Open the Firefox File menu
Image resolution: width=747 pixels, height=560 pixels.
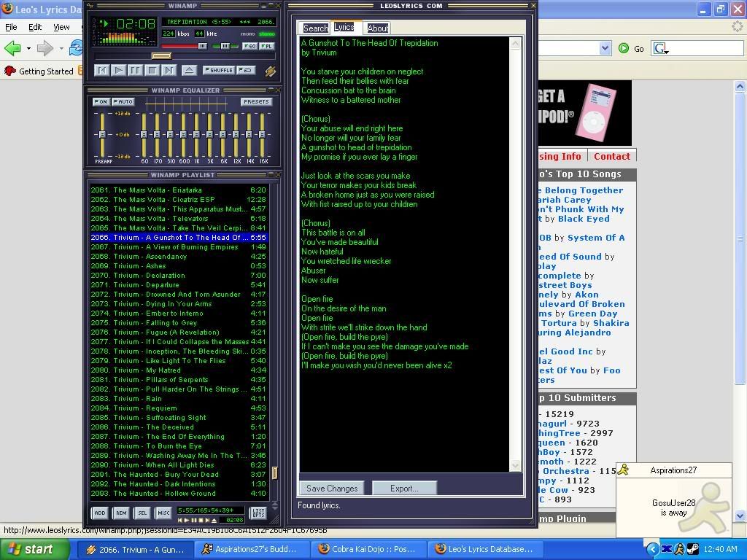tap(11, 27)
